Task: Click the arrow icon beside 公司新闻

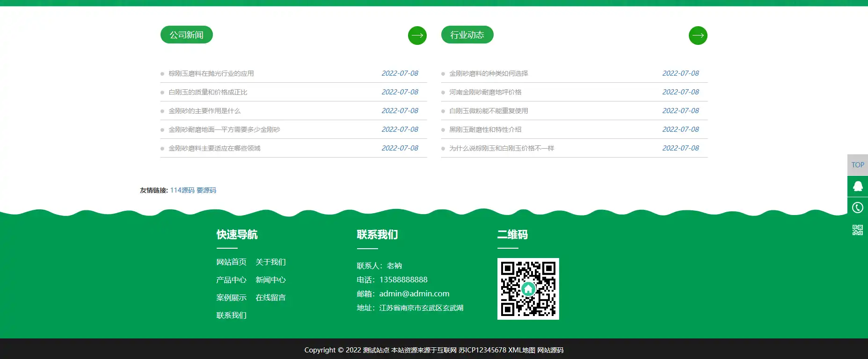Action: click(x=417, y=36)
